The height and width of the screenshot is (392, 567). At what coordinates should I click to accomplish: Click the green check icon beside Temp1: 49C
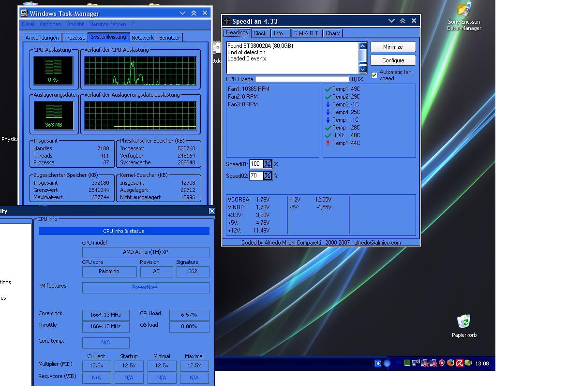[328, 89]
